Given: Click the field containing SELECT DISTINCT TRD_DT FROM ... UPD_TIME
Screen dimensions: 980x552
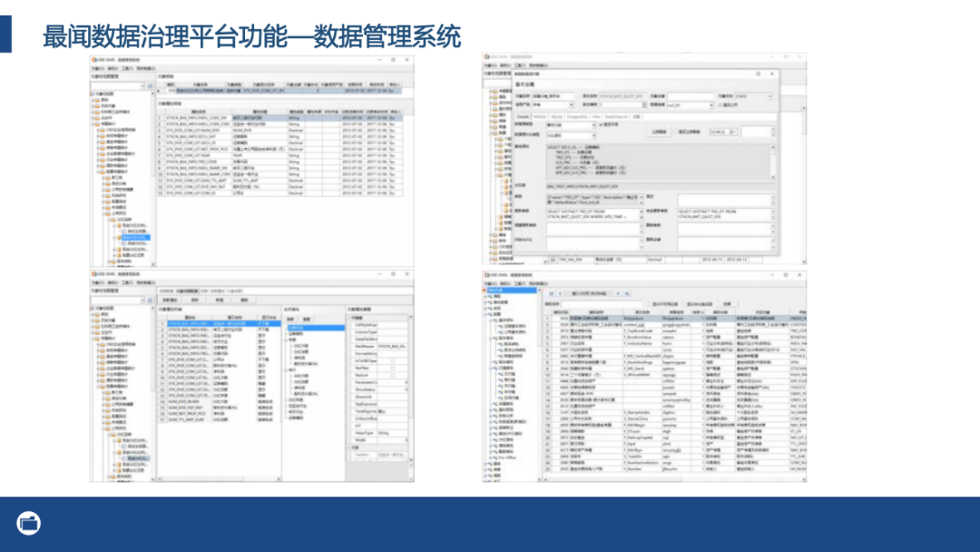Looking at the screenshot, I should tap(593, 214).
